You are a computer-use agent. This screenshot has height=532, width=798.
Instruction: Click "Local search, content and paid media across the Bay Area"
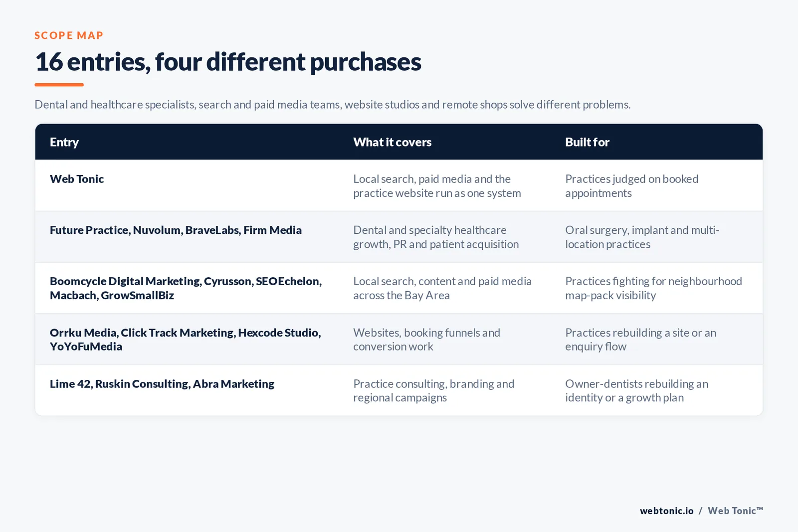(442, 288)
